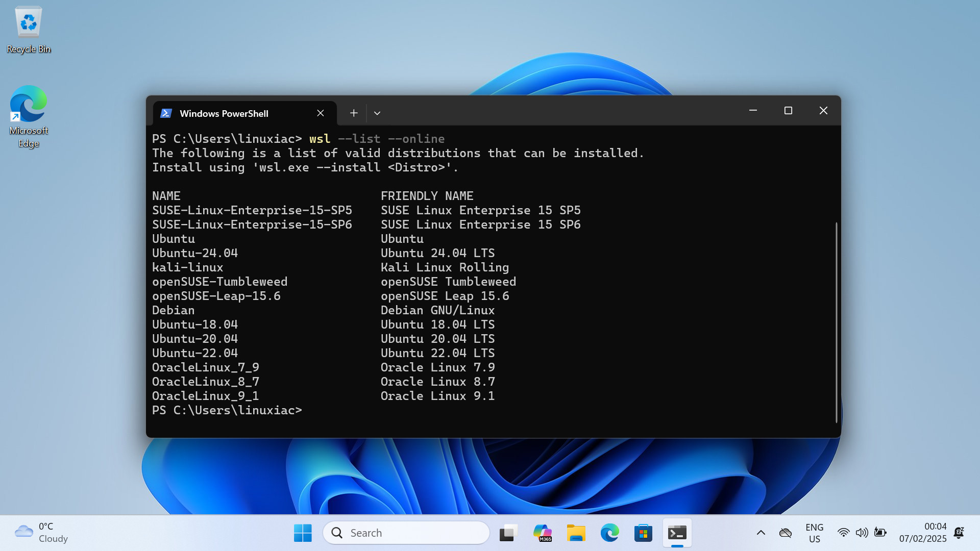Click Debian in the NAME column
This screenshot has width=980, height=551.
(174, 310)
